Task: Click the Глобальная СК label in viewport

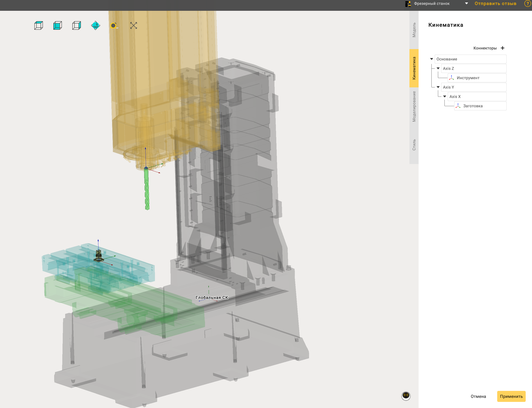Action: tap(212, 298)
